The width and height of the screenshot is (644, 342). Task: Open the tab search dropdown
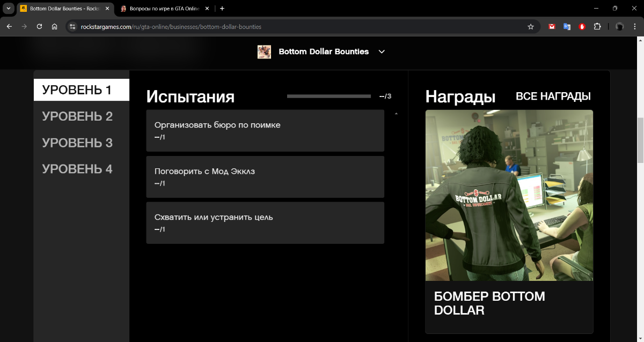pos(9,9)
